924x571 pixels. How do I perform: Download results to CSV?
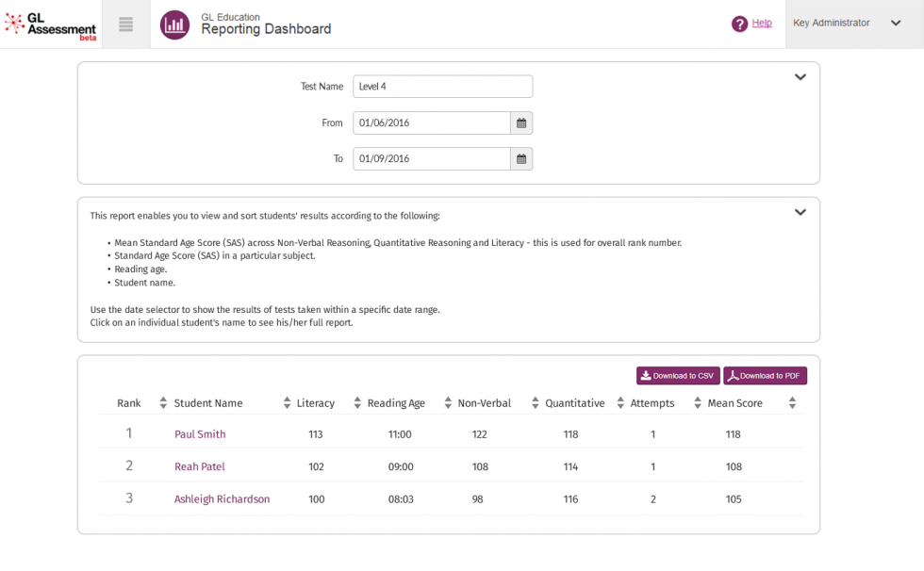678,376
